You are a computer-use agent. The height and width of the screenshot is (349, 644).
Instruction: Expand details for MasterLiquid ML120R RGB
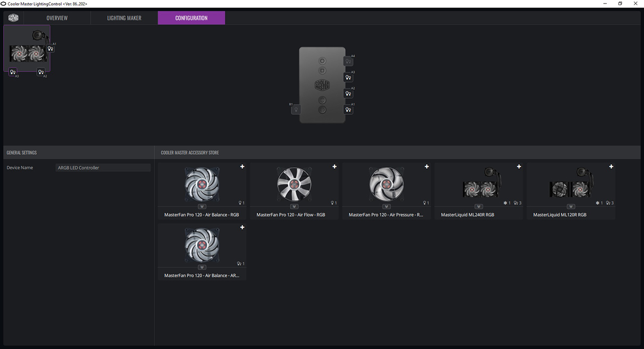point(571,206)
